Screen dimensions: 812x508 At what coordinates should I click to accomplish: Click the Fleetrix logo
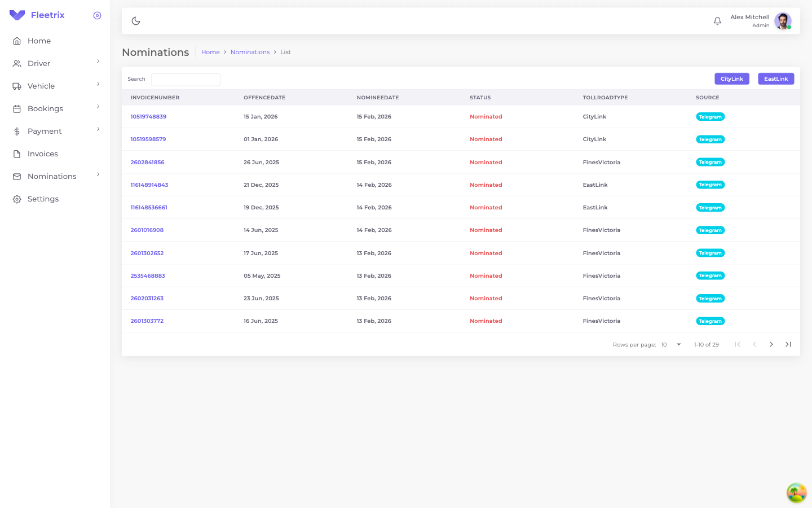pyautogui.click(x=37, y=15)
